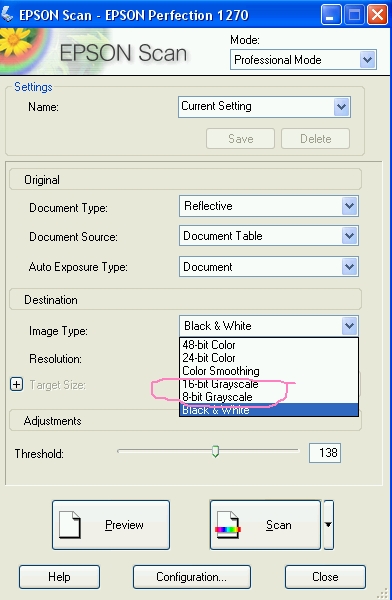Viewport: 392px width, 600px height.
Task: Click the Threshold slider handle
Action: [x=216, y=452]
